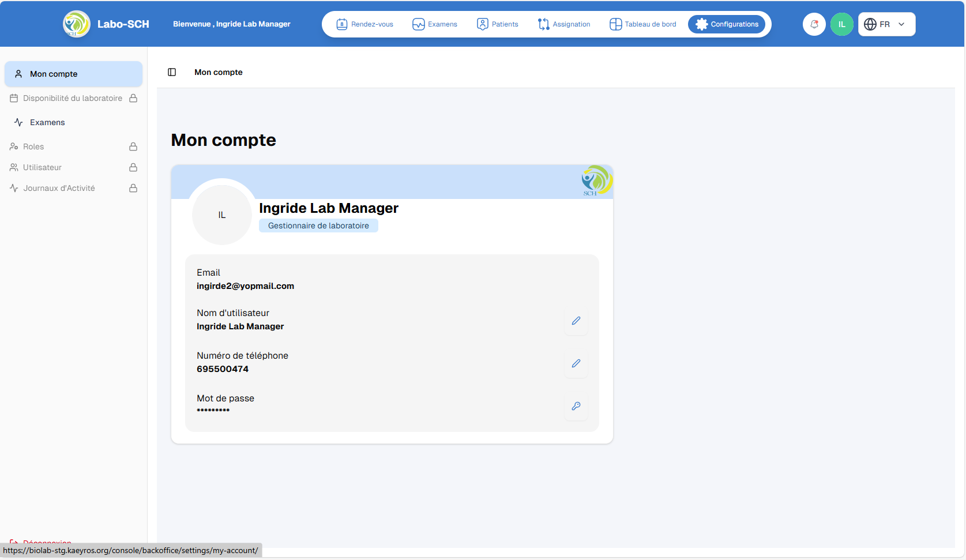Click the Labo-SCH logo in header
The height and width of the screenshot is (560, 966).
77,24
